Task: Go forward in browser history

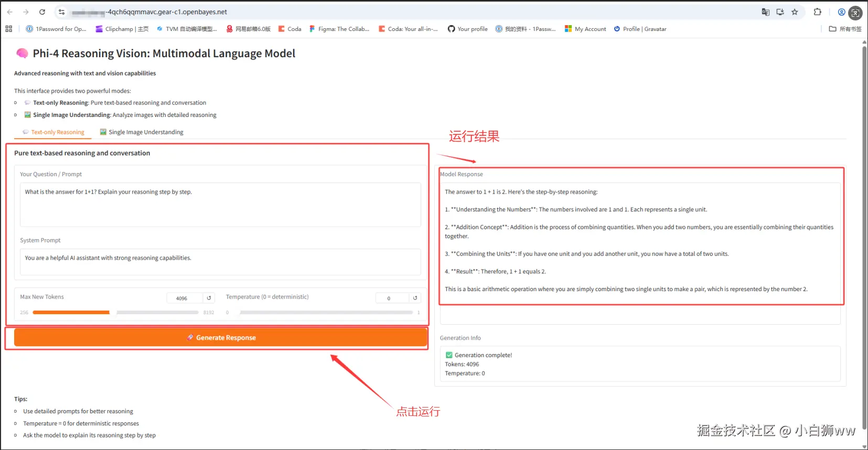Action: tap(26, 12)
